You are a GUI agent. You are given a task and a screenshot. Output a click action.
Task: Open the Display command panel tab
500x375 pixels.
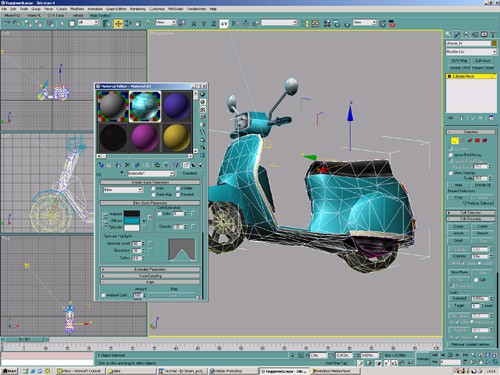click(484, 34)
